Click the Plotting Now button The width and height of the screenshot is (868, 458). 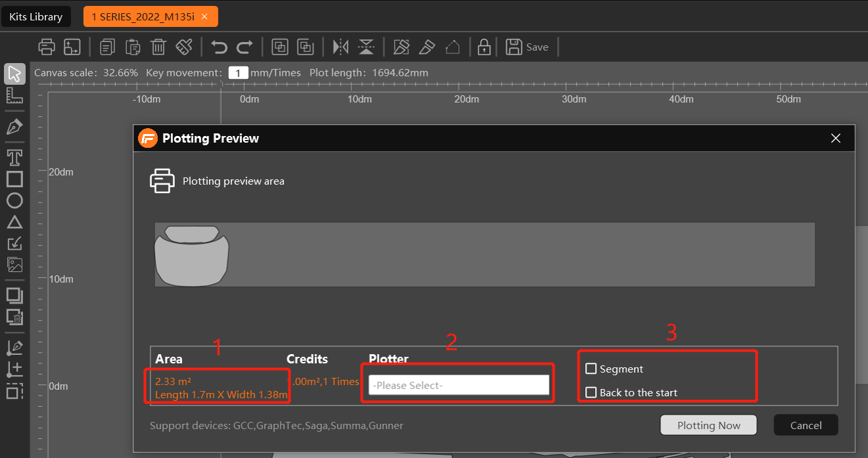pyautogui.click(x=709, y=425)
